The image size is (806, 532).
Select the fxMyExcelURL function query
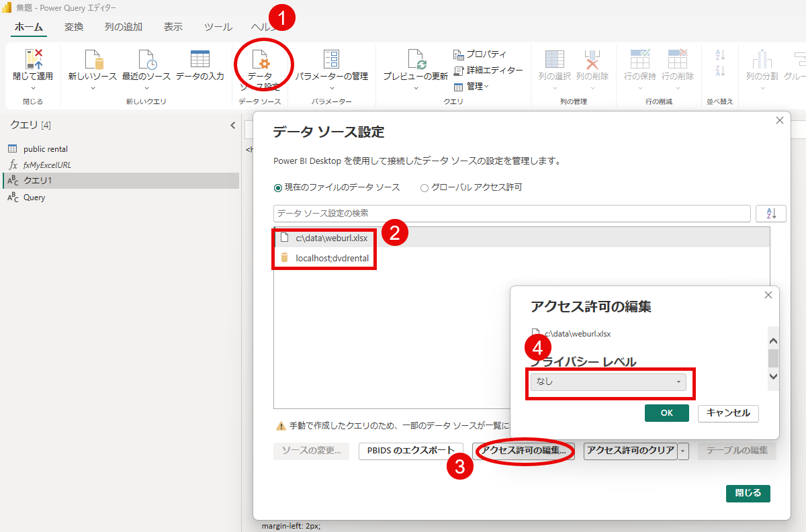(120, 165)
